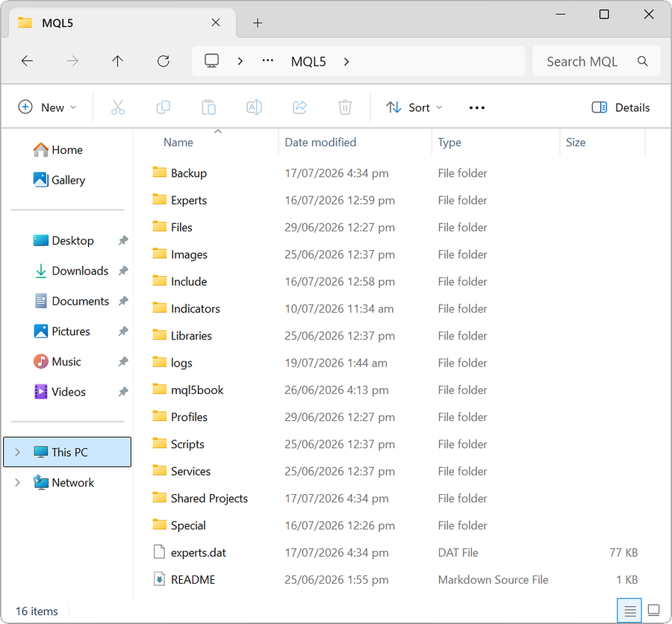
Task: Sort by Type column header
Action: 449,143
